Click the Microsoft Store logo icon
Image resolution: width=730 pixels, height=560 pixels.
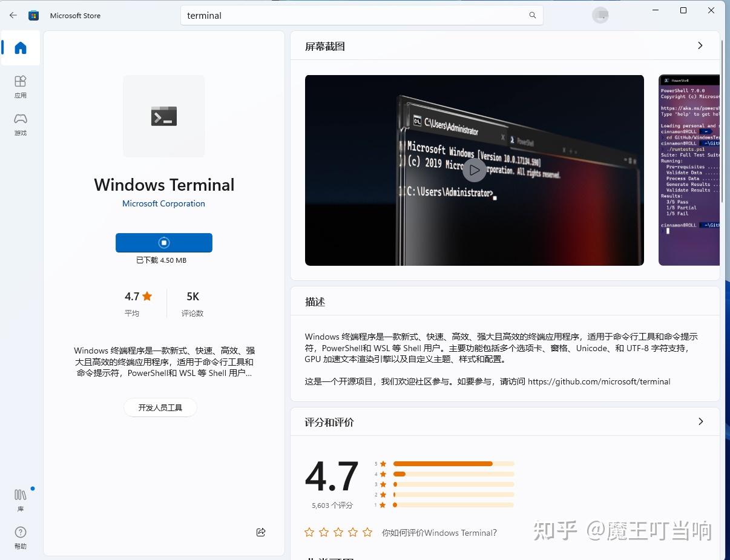coord(34,15)
